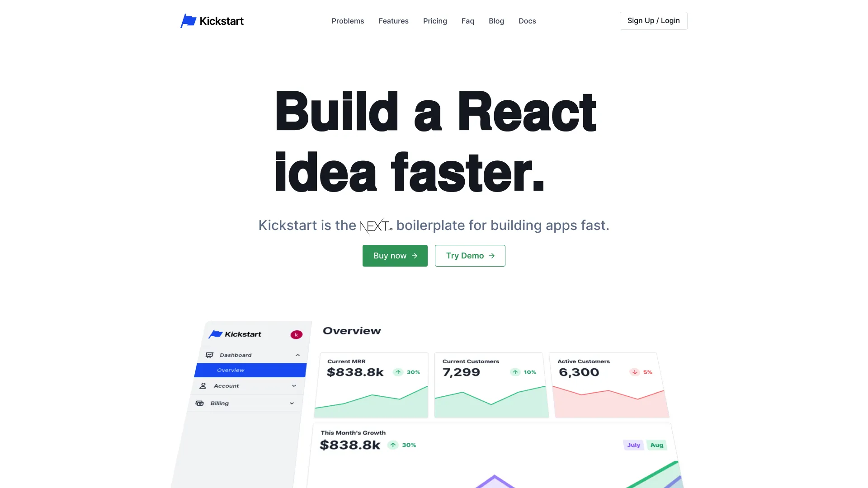Toggle the Aug chart filter button
The height and width of the screenshot is (488, 868).
click(656, 444)
